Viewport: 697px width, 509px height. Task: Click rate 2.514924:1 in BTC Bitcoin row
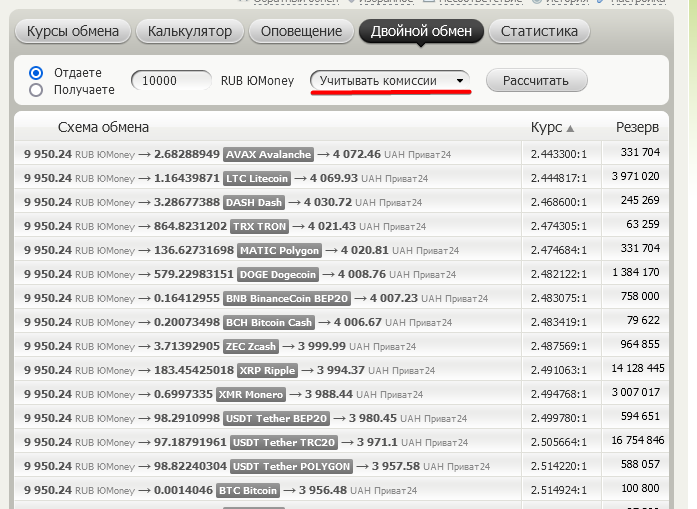click(559, 490)
